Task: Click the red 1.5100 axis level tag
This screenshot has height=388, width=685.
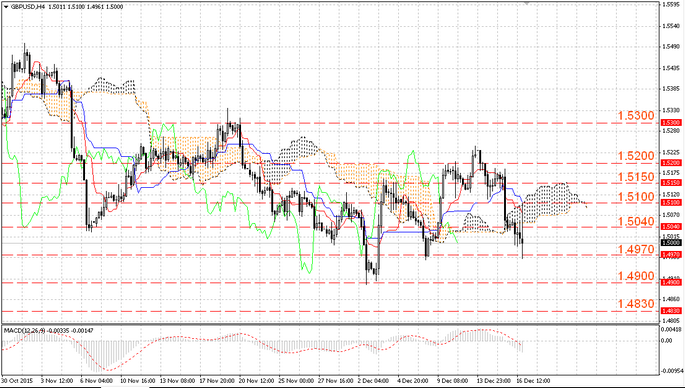Action: click(x=671, y=203)
